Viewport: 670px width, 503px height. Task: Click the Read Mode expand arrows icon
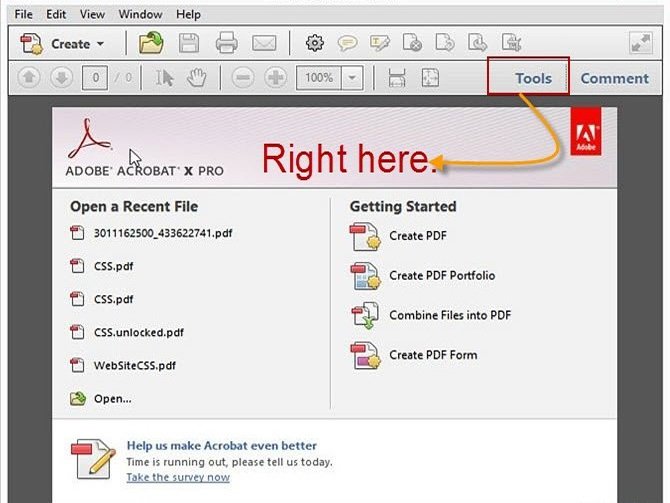pos(641,43)
